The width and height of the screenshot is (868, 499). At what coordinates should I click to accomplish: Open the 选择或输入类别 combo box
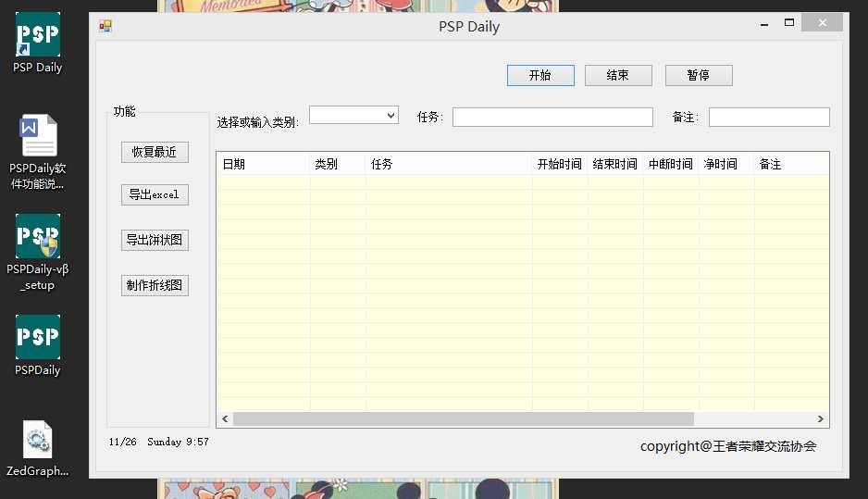(x=353, y=115)
